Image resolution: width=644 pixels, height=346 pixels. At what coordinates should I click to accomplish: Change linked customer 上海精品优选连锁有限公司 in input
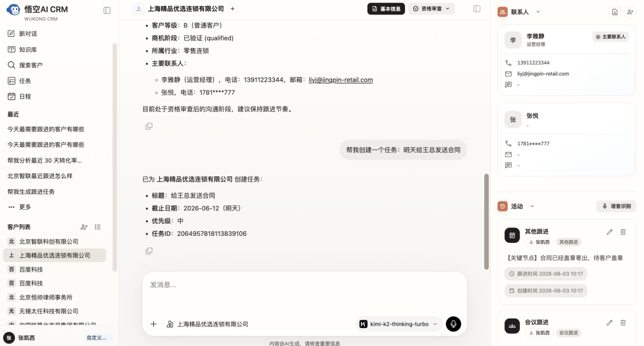click(x=208, y=325)
